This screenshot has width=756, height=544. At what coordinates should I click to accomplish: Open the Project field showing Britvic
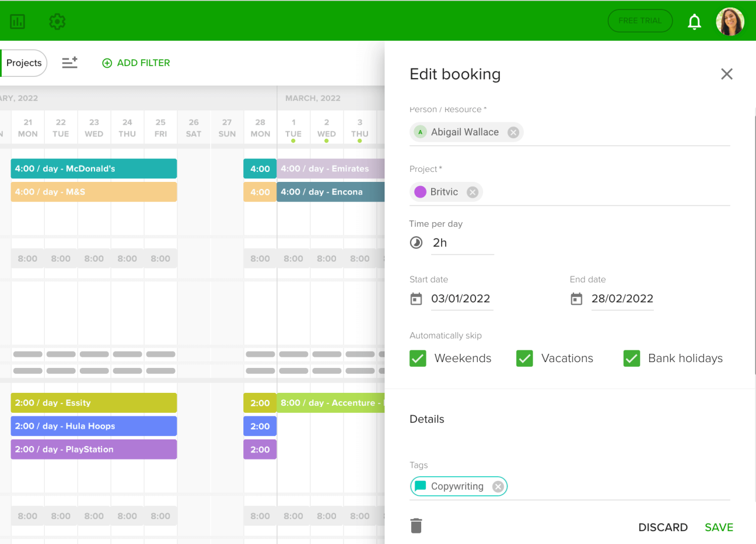click(447, 191)
